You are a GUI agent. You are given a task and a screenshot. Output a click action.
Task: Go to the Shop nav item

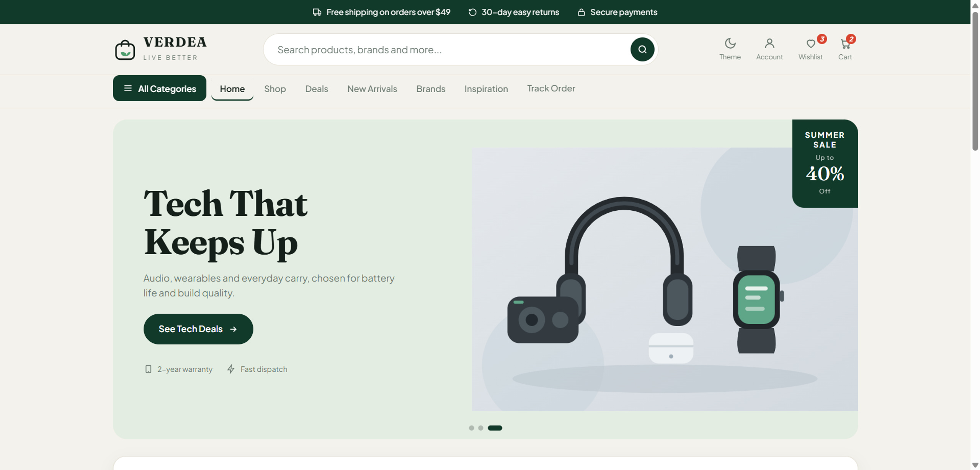(275, 89)
